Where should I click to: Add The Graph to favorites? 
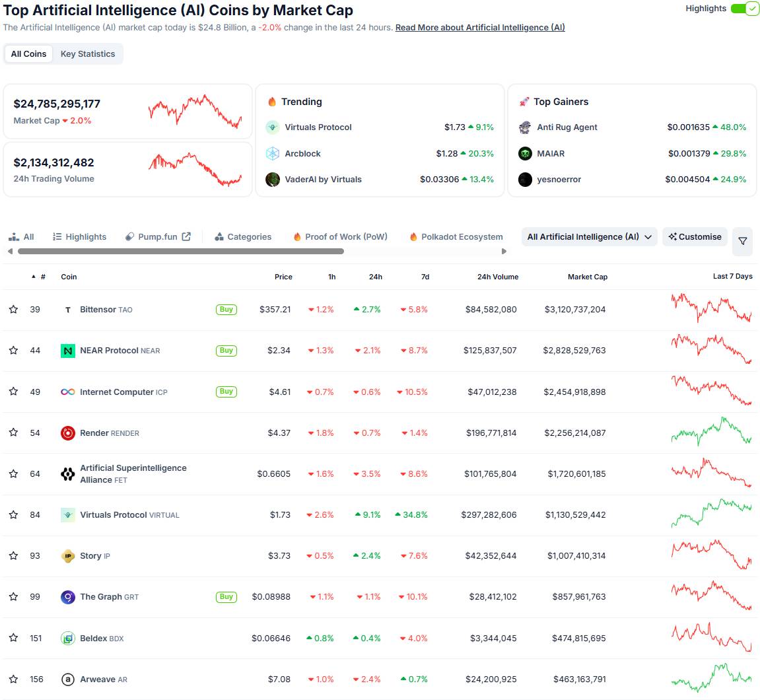pos(14,597)
